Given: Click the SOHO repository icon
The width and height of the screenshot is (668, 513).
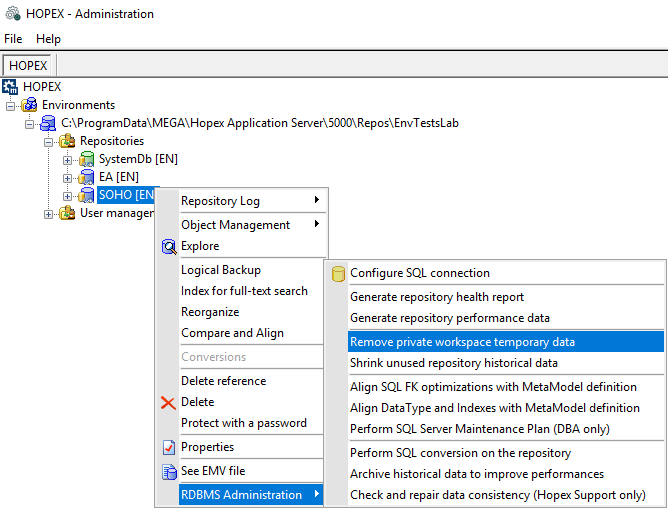Looking at the screenshot, I should point(86,195).
